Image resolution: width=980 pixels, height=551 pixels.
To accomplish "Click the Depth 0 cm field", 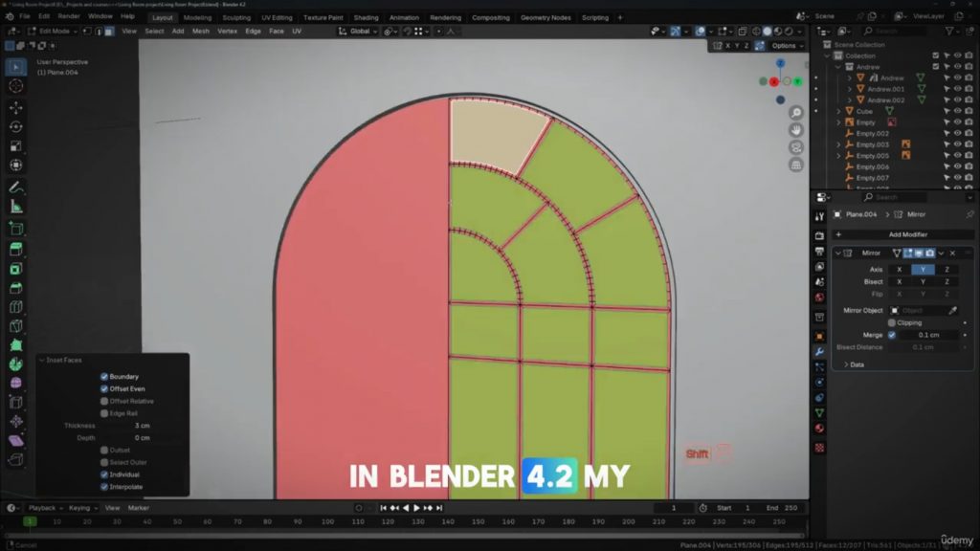I will coord(143,438).
